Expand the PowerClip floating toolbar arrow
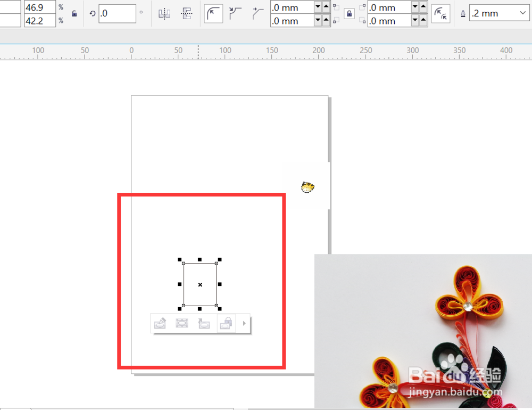The width and height of the screenshot is (532, 410). pos(244,323)
